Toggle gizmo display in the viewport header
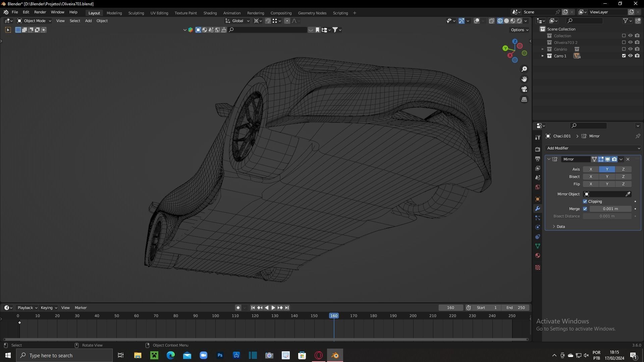 click(462, 21)
